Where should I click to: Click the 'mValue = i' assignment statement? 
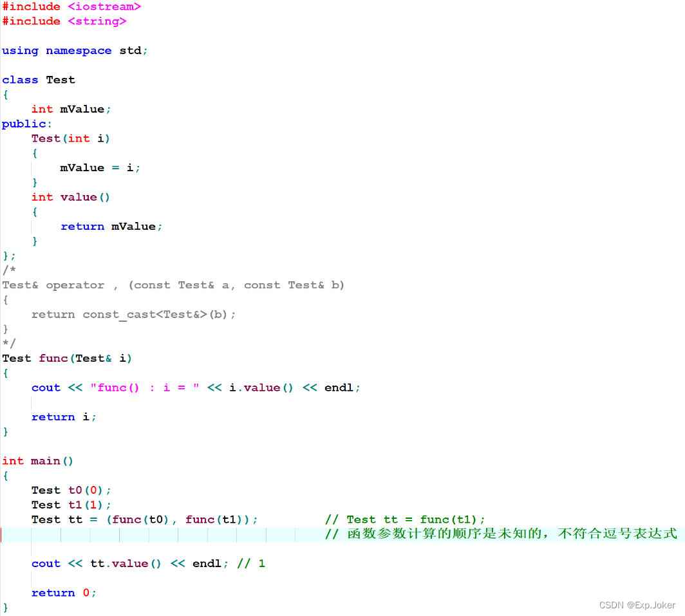point(100,167)
